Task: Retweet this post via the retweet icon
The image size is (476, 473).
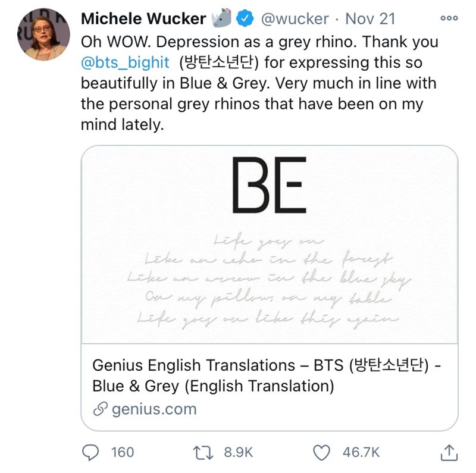Action: [x=203, y=452]
